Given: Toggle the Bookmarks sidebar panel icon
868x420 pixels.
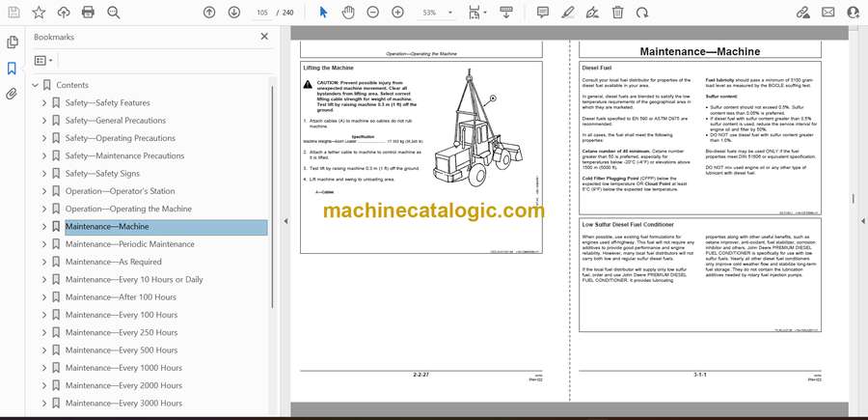Looking at the screenshot, I should [12, 69].
